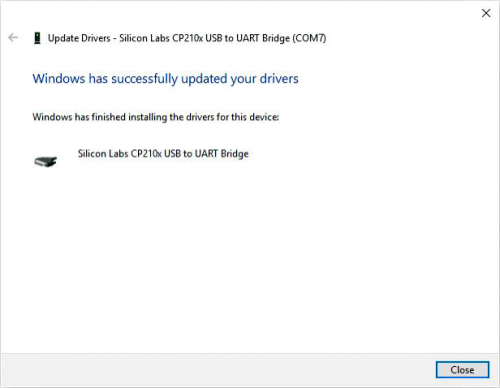Click the back arrow in the wizard header
This screenshot has width=500, height=388.
point(13,38)
